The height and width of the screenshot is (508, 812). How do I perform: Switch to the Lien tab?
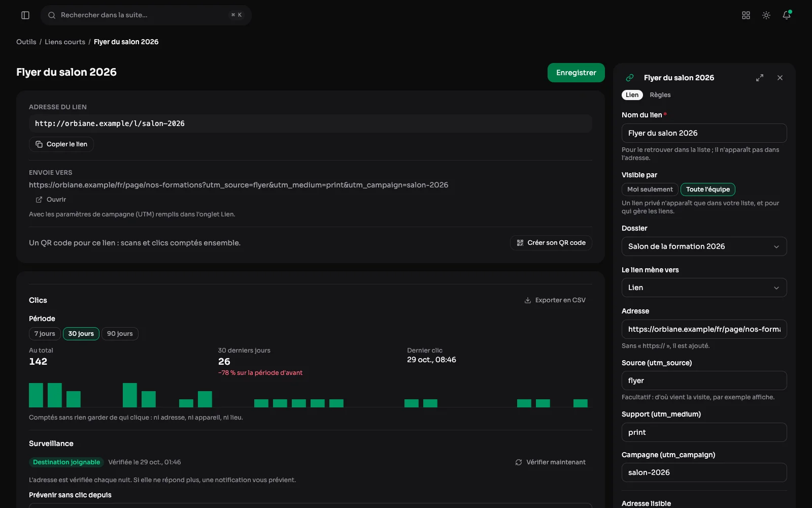tap(632, 95)
